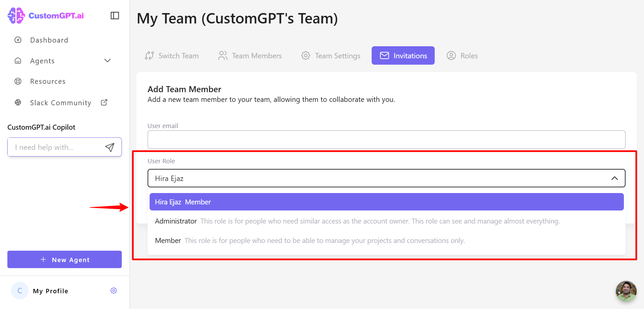This screenshot has height=309, width=644.
Task: Focus the User email input field
Action: [x=386, y=139]
